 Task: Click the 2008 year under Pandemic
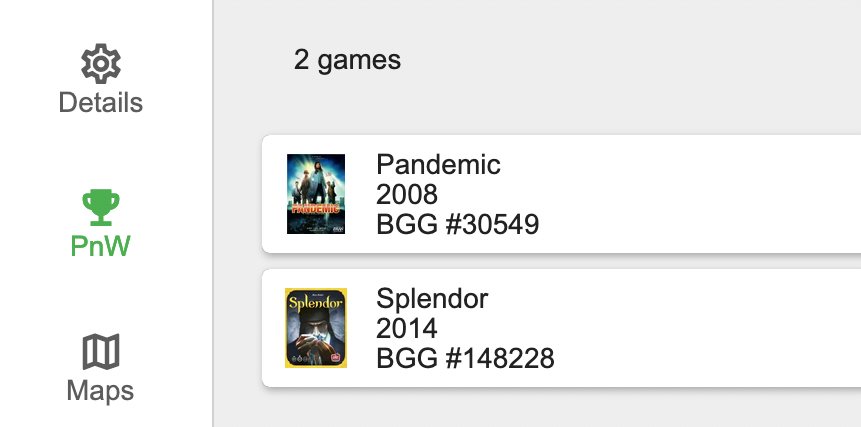[x=407, y=194]
